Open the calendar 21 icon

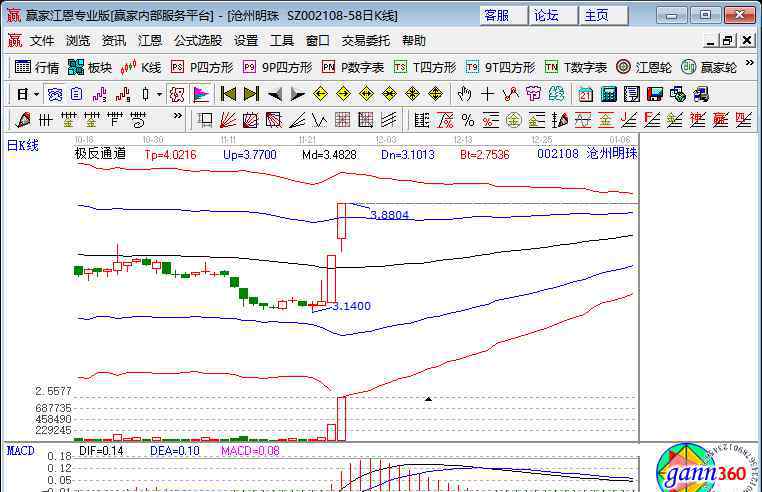pos(586,94)
